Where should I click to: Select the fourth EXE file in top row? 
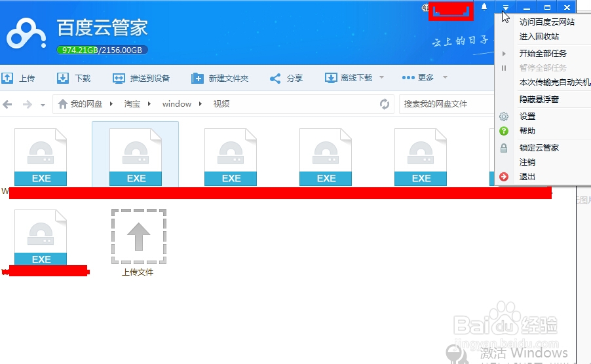[x=326, y=157]
